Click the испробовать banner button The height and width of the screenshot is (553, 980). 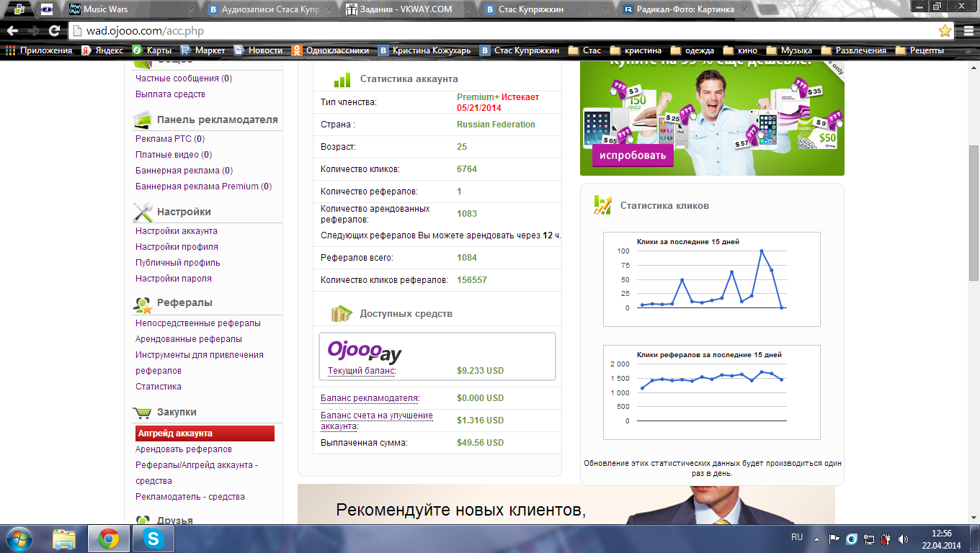(x=633, y=156)
